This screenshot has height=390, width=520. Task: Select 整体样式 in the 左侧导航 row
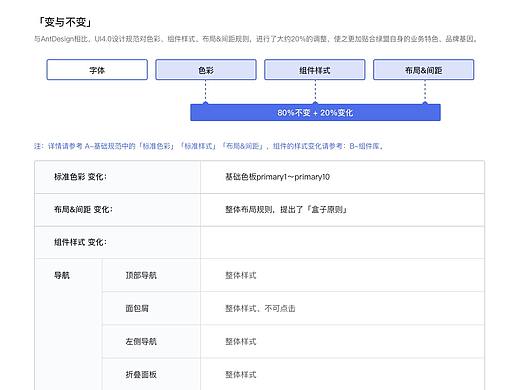(241, 341)
